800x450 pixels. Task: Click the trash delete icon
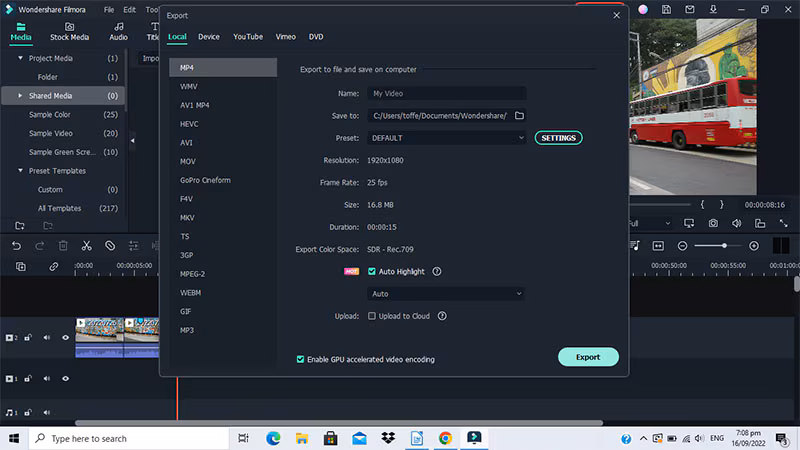coord(63,246)
